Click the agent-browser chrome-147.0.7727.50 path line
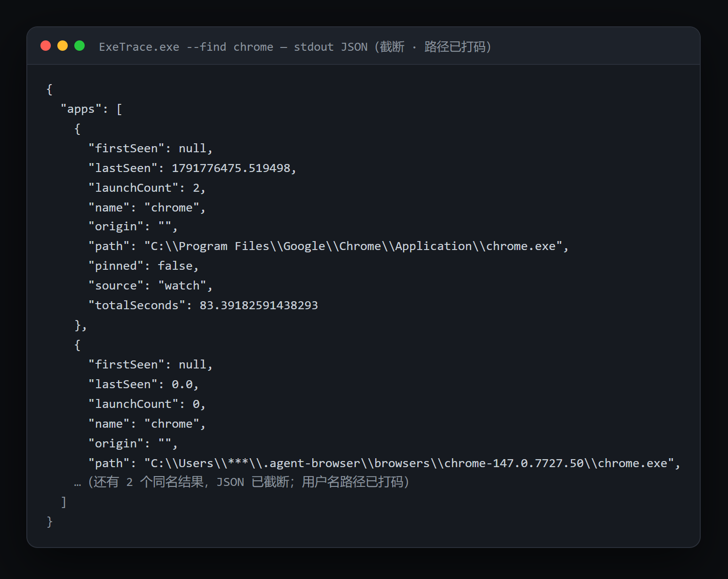This screenshot has height=579, width=728. [x=384, y=463]
